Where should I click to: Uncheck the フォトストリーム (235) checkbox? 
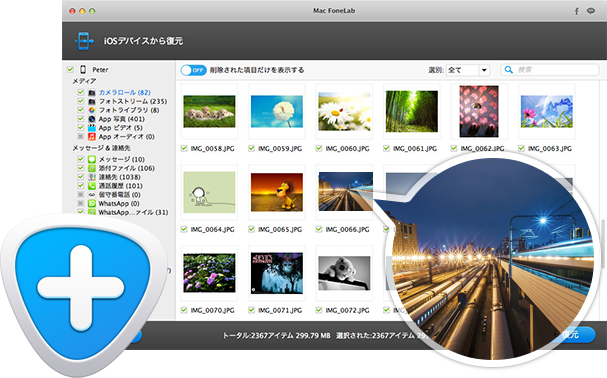[x=81, y=101]
